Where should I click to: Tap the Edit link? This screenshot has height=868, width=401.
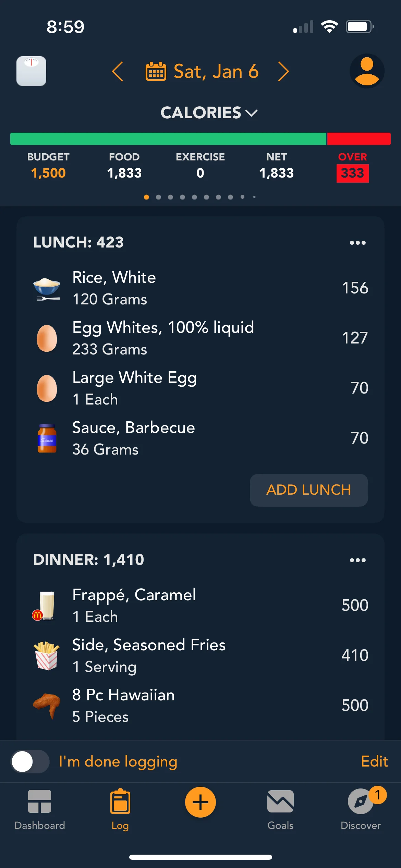[374, 761]
